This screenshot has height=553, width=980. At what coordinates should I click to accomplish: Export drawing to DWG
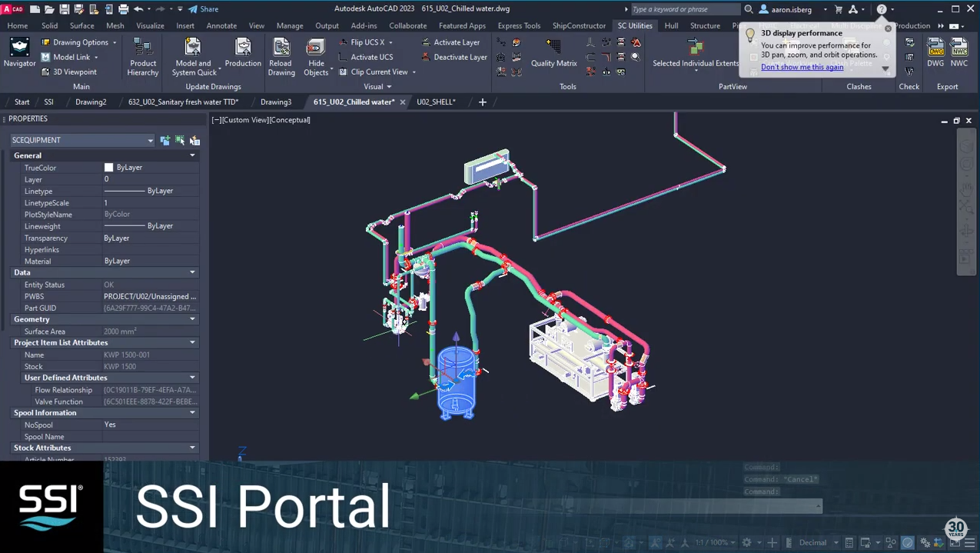point(935,52)
